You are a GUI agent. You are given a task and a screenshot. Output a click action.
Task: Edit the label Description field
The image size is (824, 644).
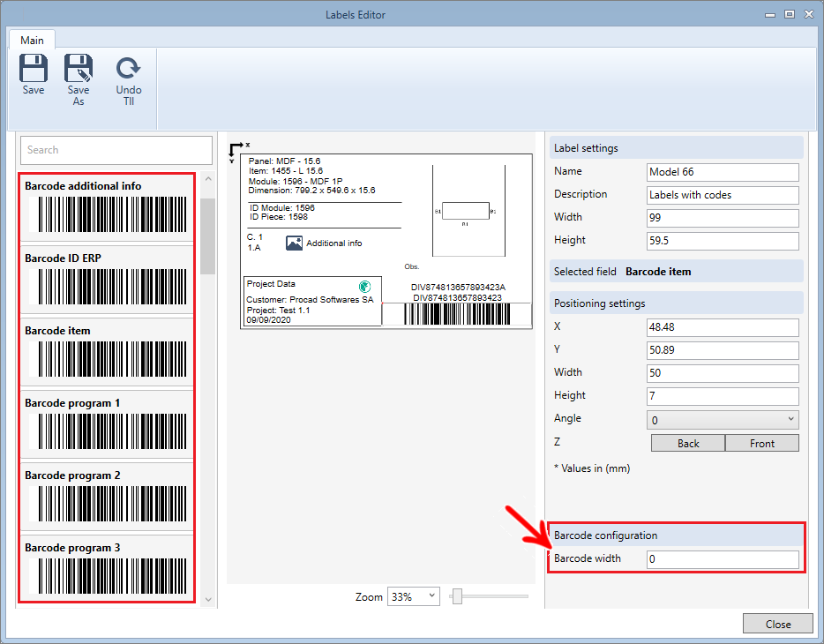tap(723, 196)
